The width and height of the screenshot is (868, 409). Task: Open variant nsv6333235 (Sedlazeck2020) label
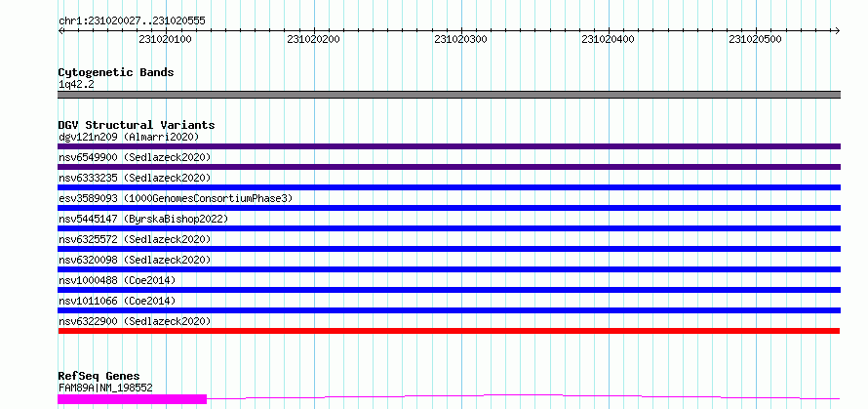pyautogui.click(x=135, y=178)
